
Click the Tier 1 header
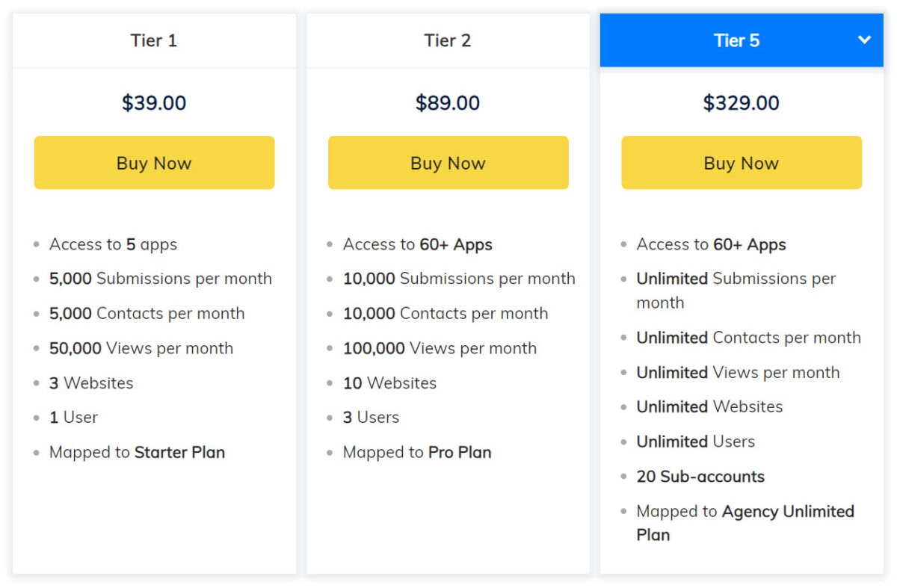[x=154, y=40]
